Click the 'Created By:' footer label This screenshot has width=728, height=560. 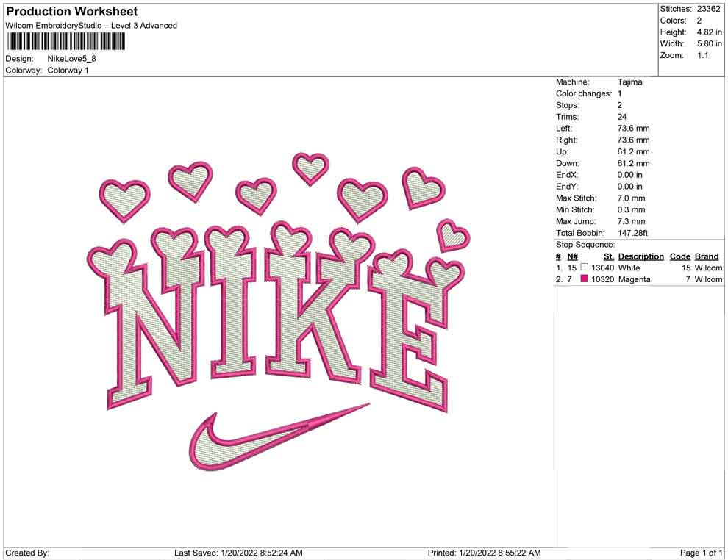[27, 553]
